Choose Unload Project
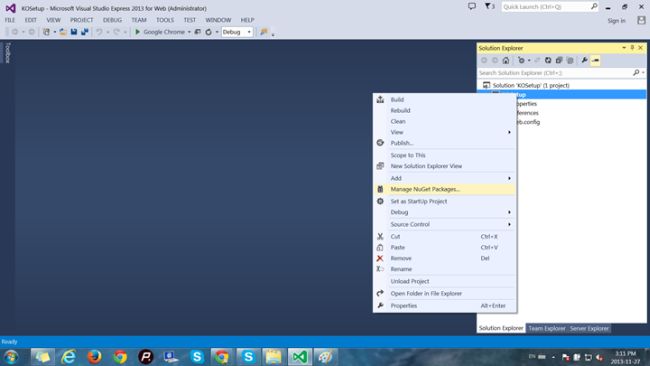 pos(444,281)
